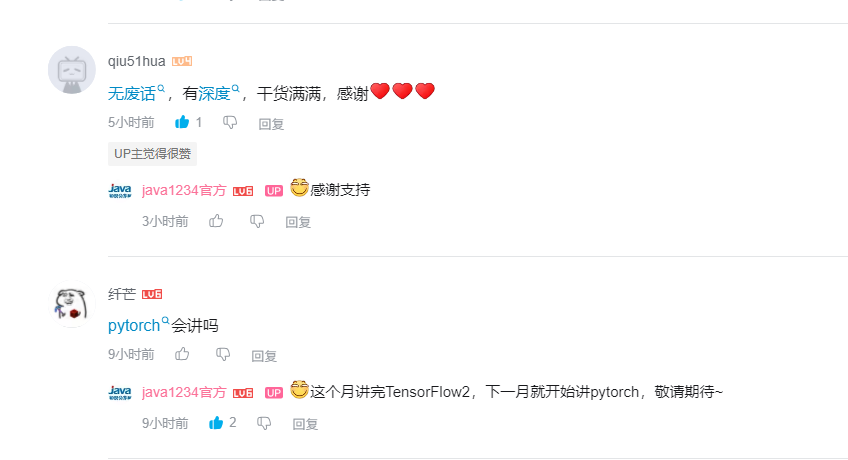The image size is (848, 460).
Task: Dislike 纤芒's pytorch comment
Action: pyautogui.click(x=223, y=355)
